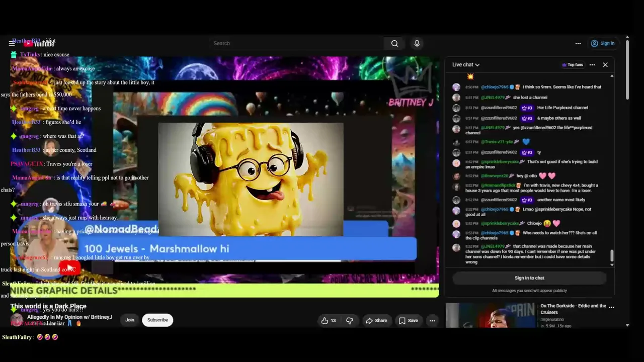Click avatar beside '& maybe others as well' message
The width and height of the screenshot is (644, 362).
click(x=456, y=118)
